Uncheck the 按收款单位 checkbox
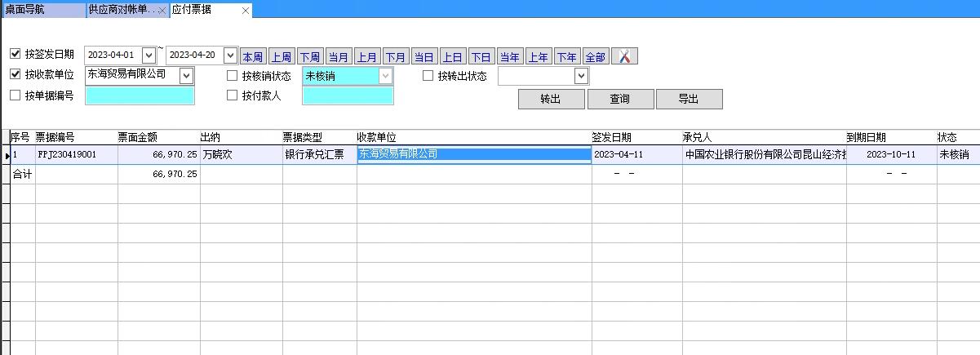 (x=15, y=75)
